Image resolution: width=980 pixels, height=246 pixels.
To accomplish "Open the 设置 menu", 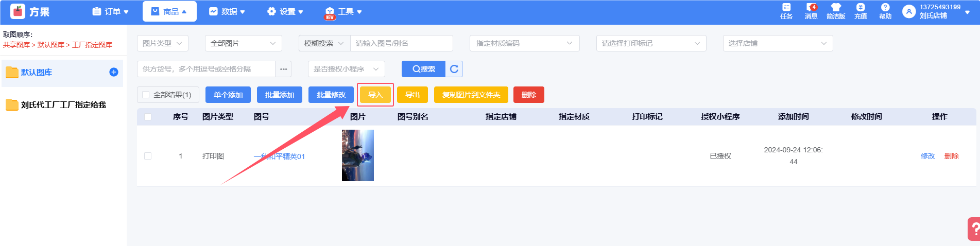I will [x=285, y=11].
